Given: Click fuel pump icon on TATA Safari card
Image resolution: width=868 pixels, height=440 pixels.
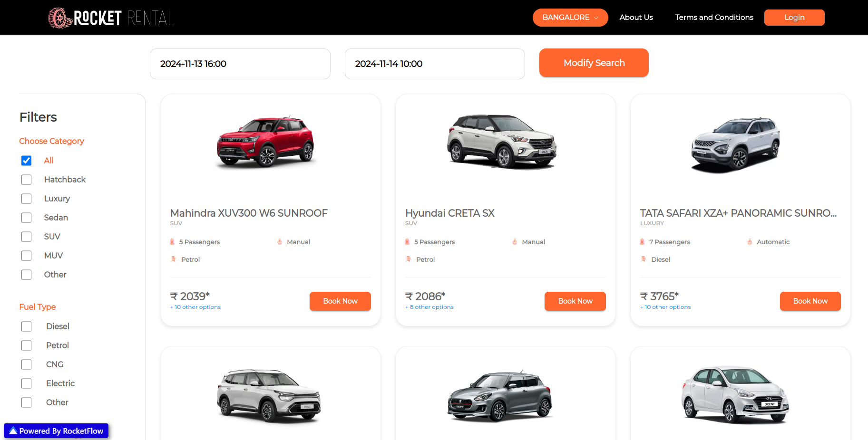Looking at the screenshot, I should [644, 259].
